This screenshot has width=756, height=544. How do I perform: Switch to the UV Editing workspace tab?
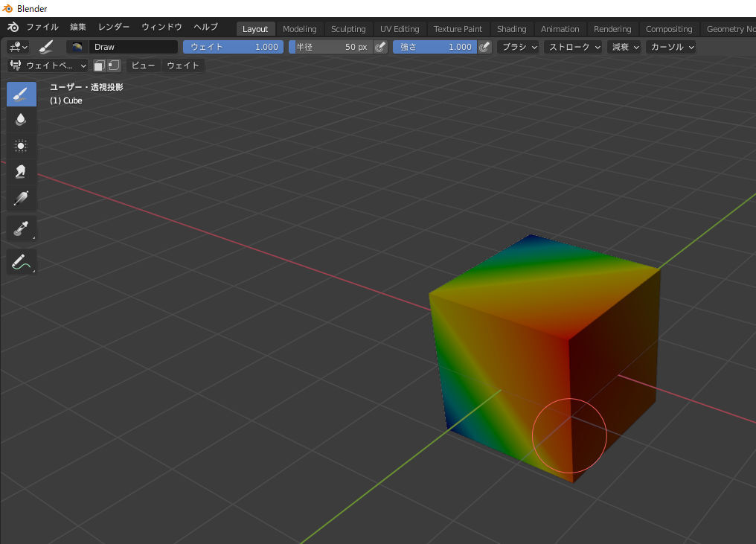coord(400,29)
